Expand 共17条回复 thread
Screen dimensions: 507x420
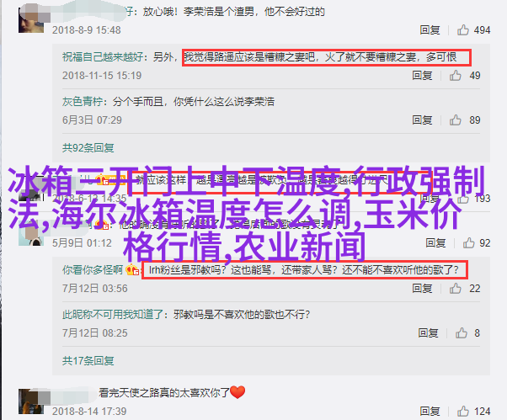coord(88,360)
